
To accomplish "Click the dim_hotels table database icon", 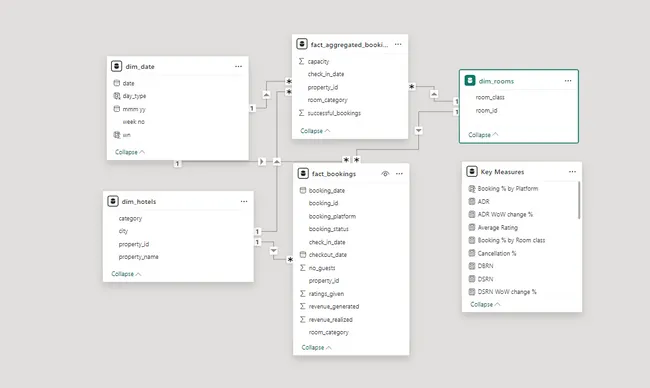I will 113,201.
